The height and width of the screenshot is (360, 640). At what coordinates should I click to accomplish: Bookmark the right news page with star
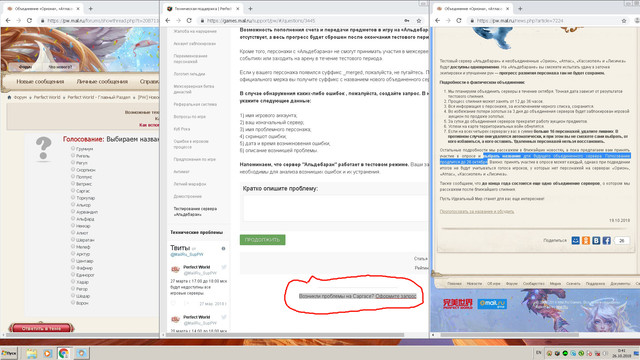624,20
